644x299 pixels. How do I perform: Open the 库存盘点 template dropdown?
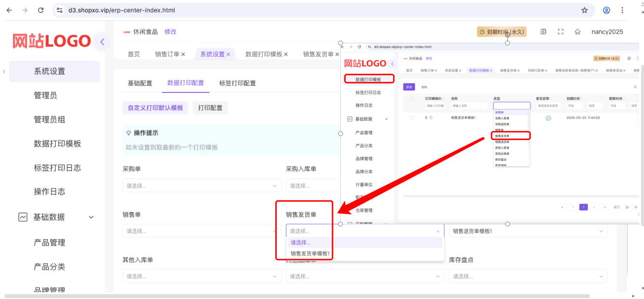(x=528, y=276)
